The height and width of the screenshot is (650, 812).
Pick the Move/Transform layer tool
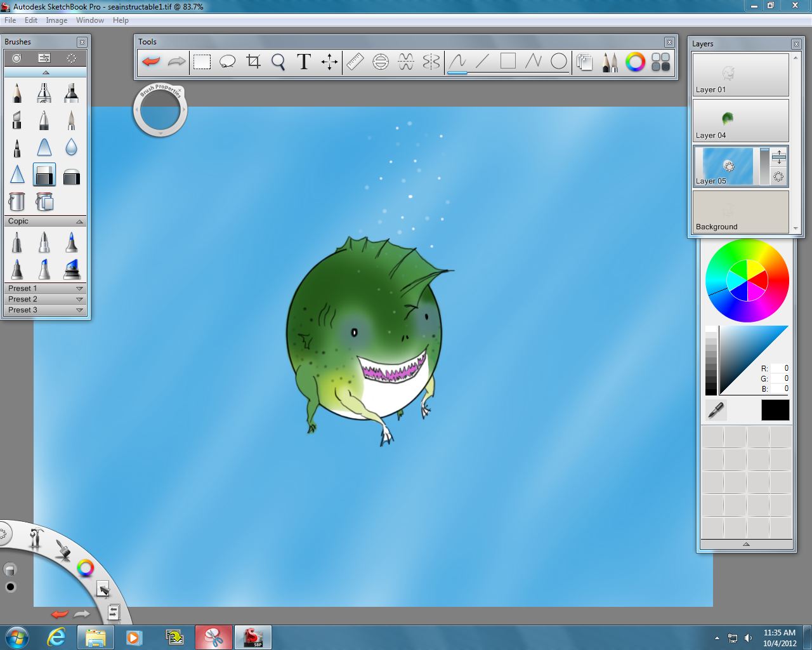click(329, 62)
